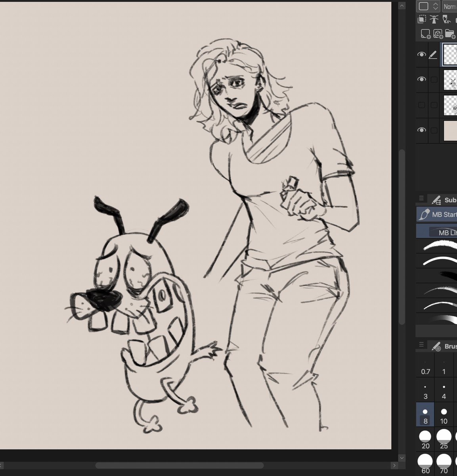457x476 pixels.
Task: Open the layer color rectangle button
Action: tap(424, 6)
